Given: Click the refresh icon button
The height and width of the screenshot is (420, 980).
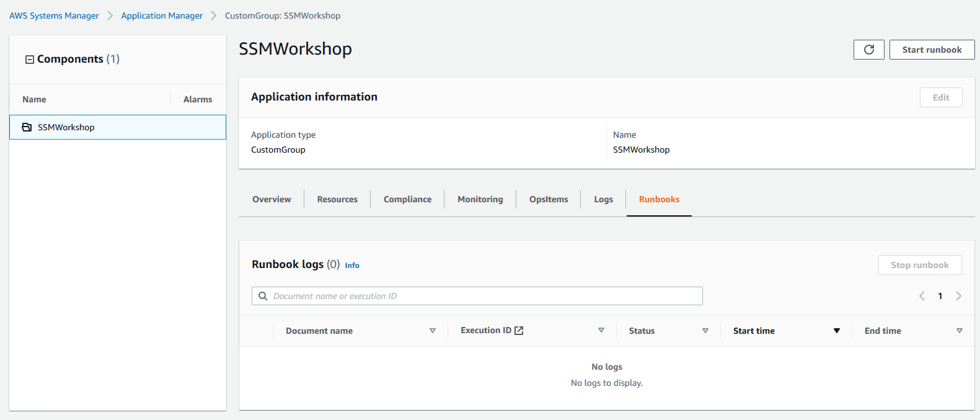Looking at the screenshot, I should [x=868, y=50].
